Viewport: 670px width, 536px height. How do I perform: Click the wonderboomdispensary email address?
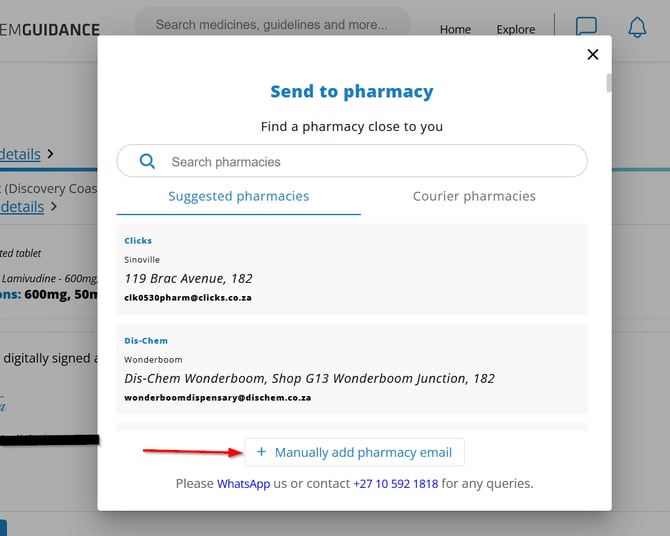tap(217, 398)
